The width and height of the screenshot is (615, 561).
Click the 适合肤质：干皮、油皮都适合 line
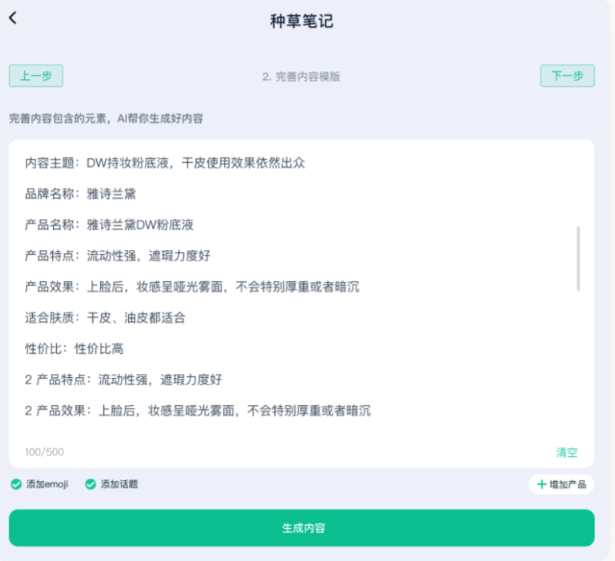pyautogui.click(x=105, y=318)
